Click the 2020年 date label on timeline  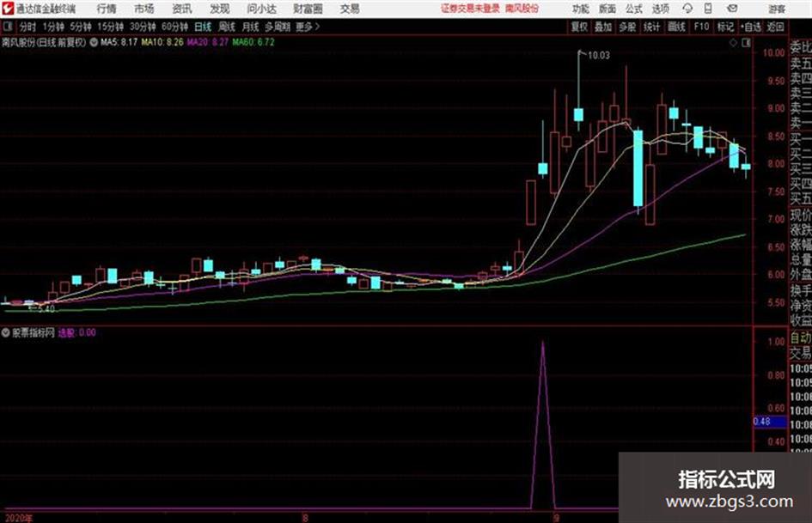pos(19,519)
